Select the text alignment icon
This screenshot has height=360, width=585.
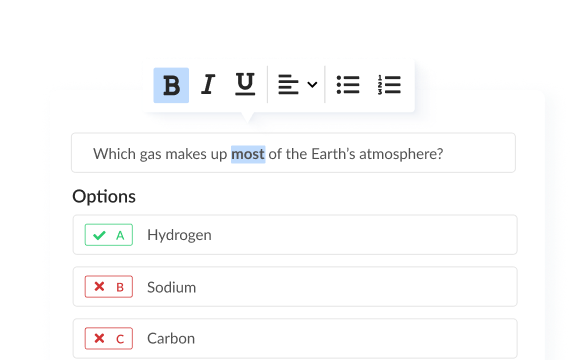[288, 85]
